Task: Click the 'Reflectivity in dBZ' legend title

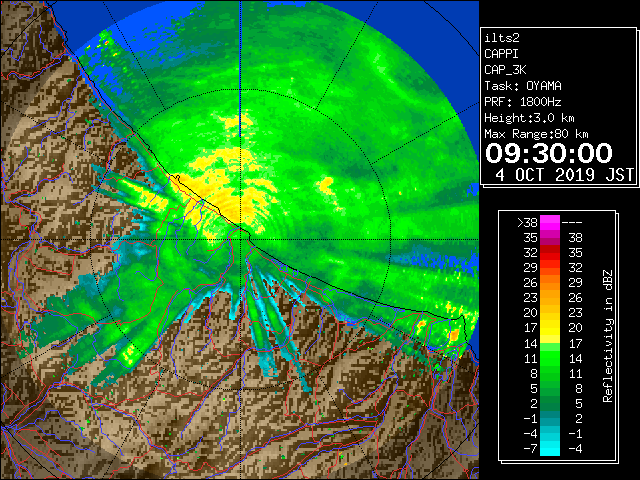Action: tap(608, 336)
